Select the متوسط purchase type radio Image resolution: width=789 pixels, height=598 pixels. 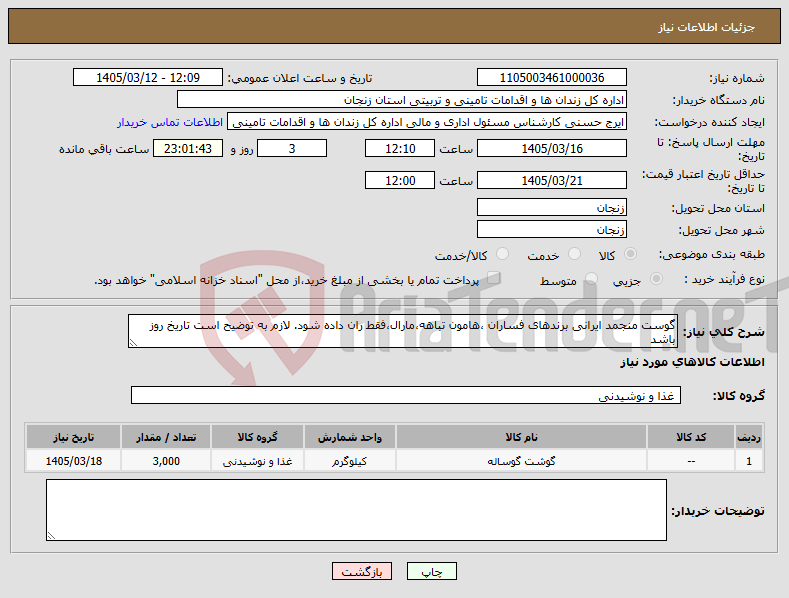pyautogui.click(x=591, y=279)
